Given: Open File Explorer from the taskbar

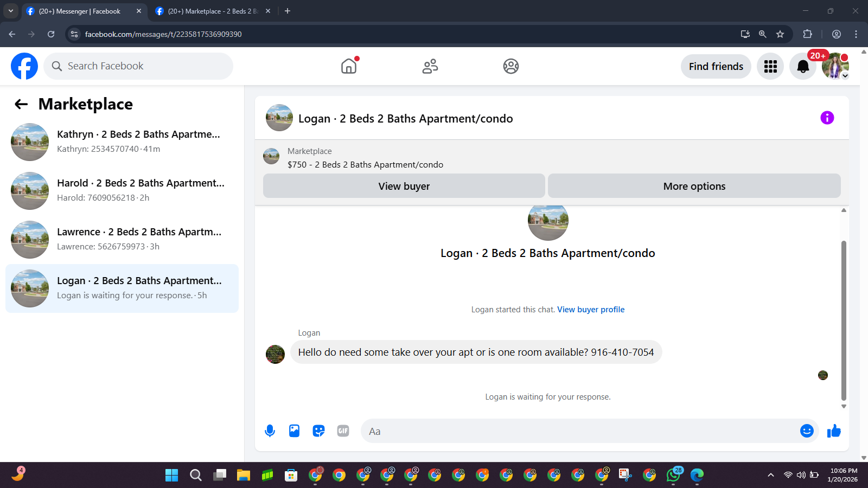Looking at the screenshot, I should (x=244, y=476).
